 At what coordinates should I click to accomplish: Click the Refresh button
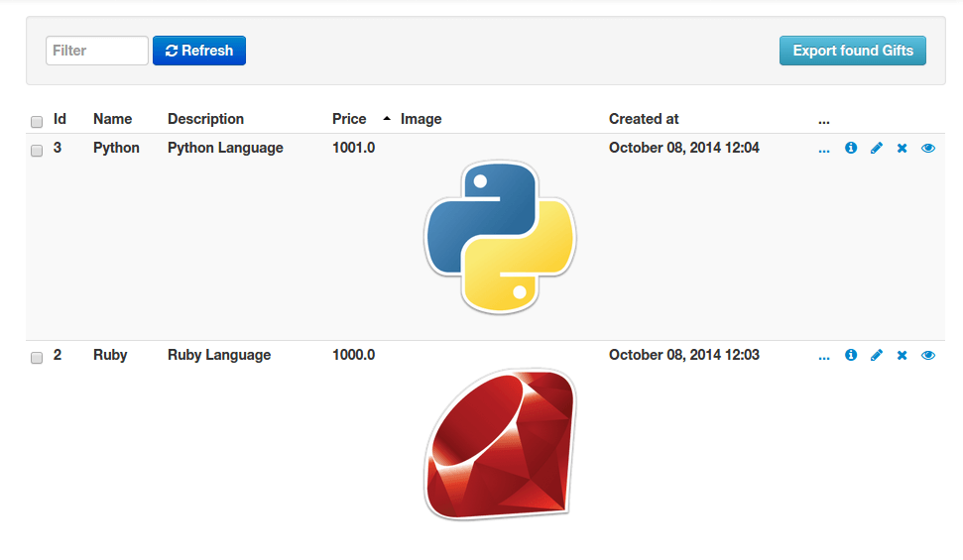199,51
